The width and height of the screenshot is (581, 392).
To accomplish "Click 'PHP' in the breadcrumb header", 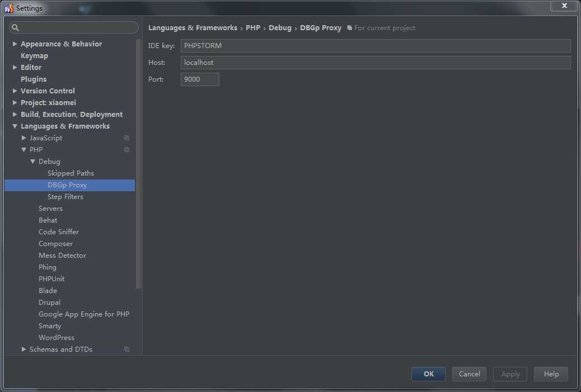I will 252,28.
